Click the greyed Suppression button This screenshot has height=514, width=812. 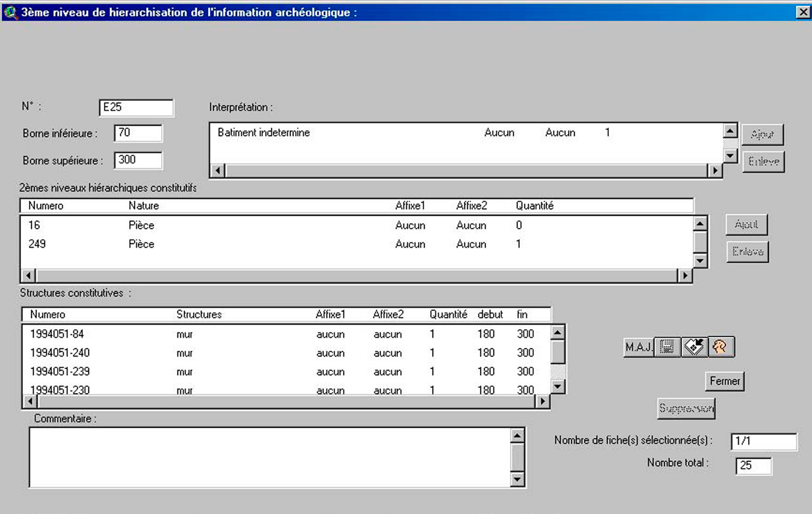686,408
